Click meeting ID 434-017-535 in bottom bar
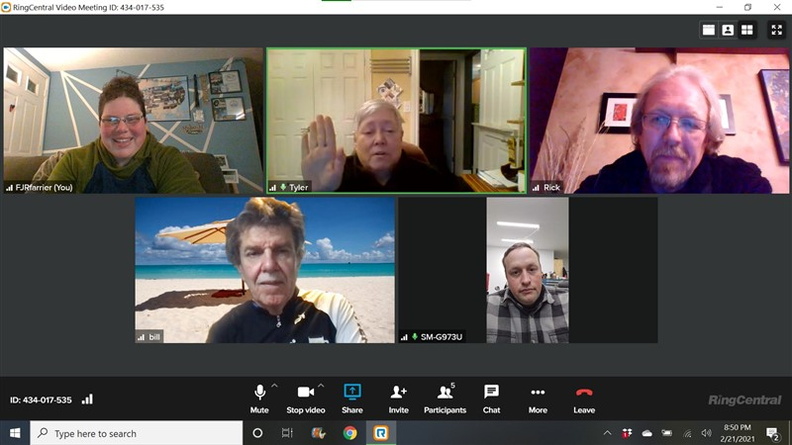792x445 pixels. (41, 400)
